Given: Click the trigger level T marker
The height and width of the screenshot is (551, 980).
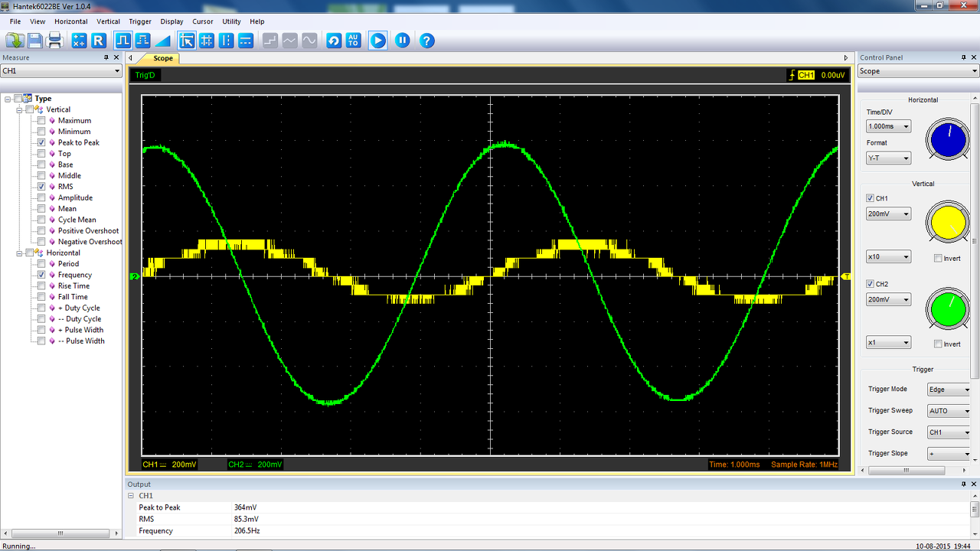Looking at the screenshot, I should tap(846, 276).
